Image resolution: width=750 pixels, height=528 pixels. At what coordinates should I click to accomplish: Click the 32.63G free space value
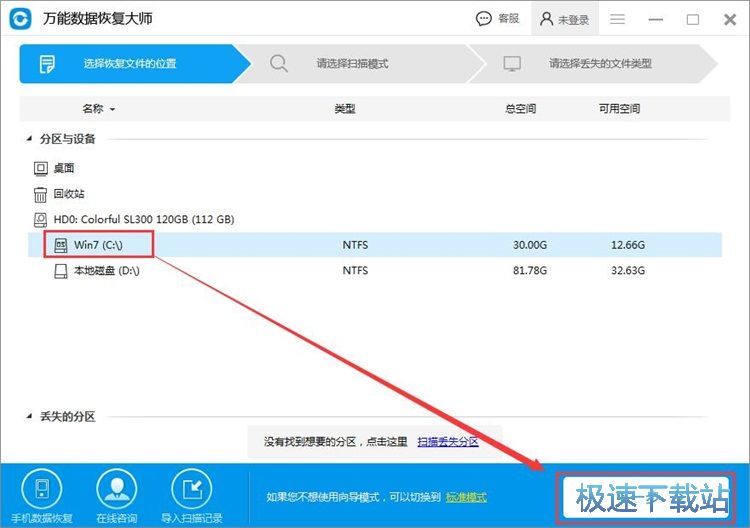628,270
